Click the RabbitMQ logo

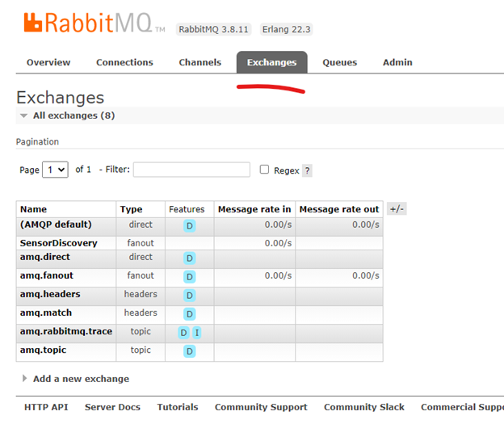(94, 23)
